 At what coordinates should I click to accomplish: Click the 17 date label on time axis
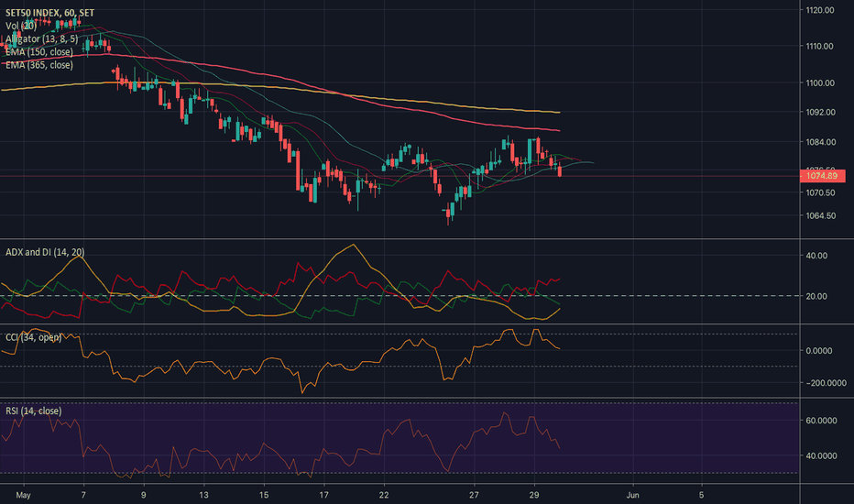coord(324,495)
